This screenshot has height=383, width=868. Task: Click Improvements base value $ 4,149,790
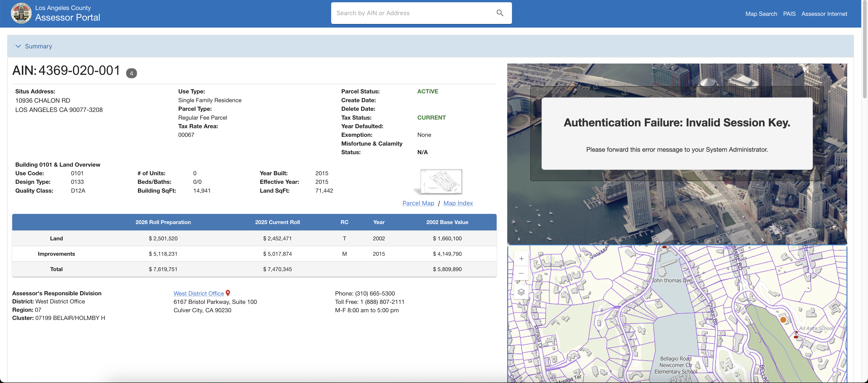(447, 254)
